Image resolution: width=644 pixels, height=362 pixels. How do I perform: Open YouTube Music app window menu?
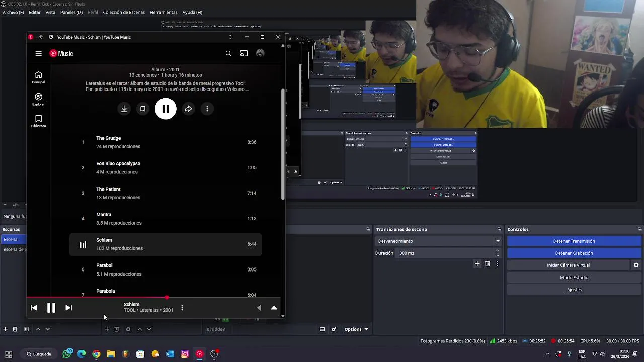230,37
